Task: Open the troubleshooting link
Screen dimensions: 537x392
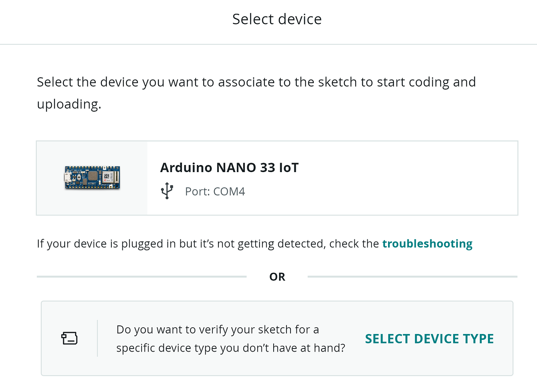Action: (x=427, y=243)
